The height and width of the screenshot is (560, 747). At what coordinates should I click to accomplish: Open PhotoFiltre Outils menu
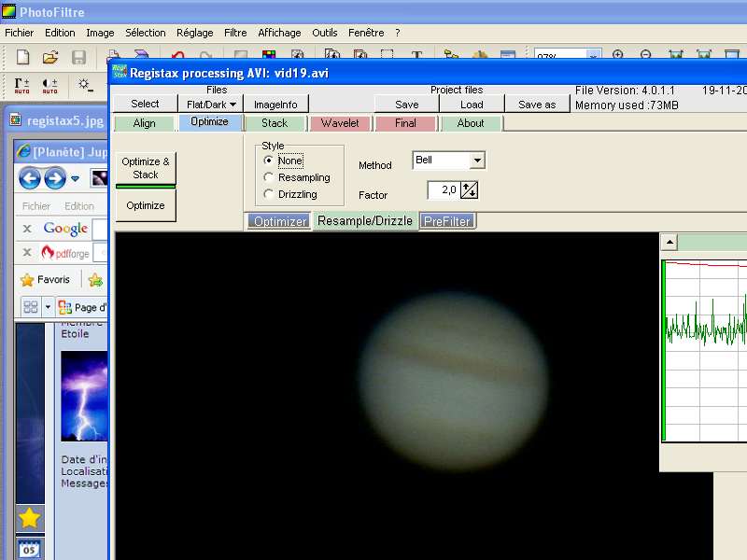tap(325, 33)
